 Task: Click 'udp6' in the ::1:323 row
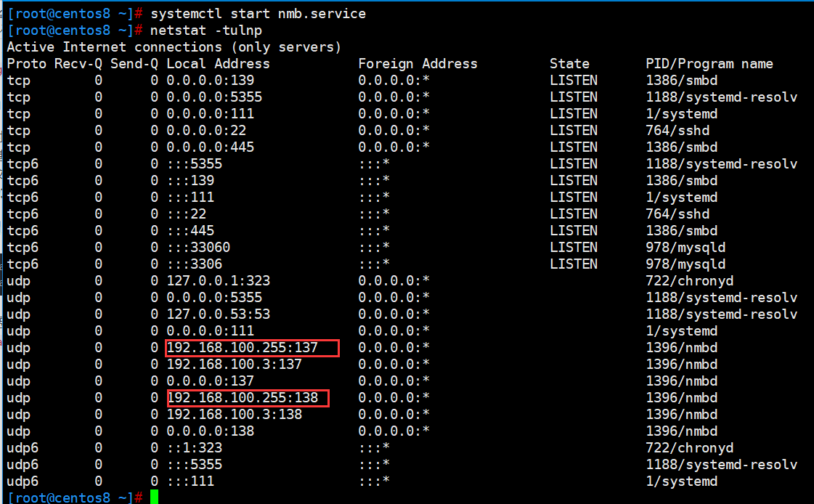click(23, 447)
